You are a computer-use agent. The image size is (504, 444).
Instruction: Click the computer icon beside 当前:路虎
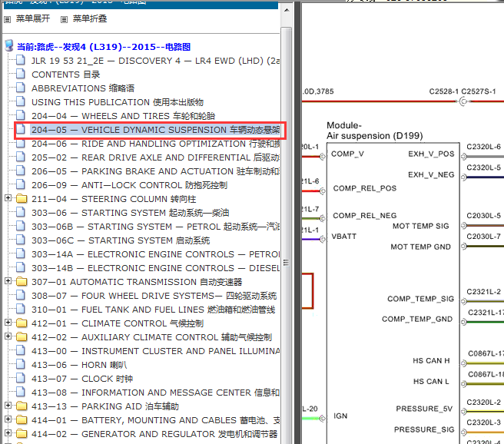[x=9, y=46]
